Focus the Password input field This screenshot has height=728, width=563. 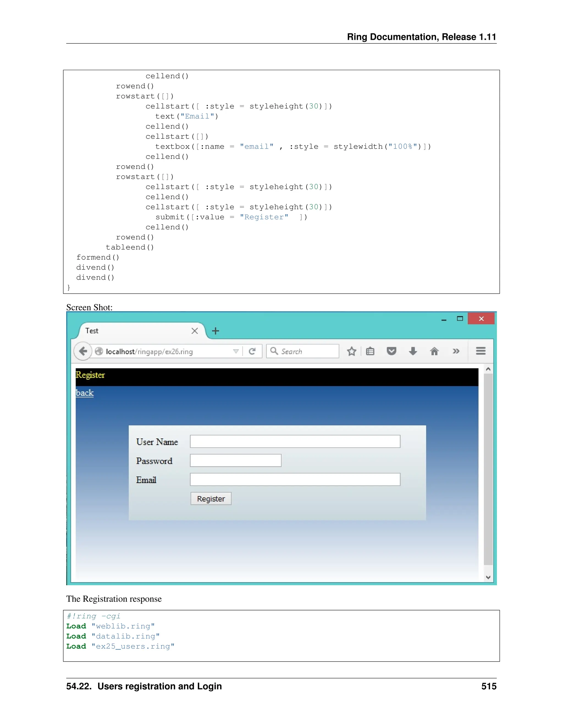236,460
